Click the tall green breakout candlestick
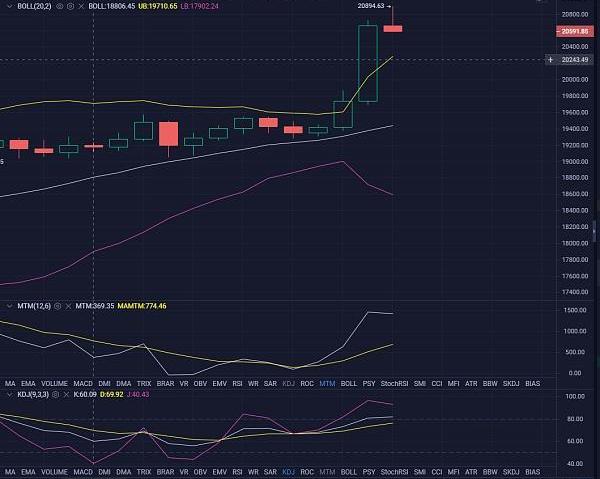This screenshot has width=600, height=479. coord(367,63)
